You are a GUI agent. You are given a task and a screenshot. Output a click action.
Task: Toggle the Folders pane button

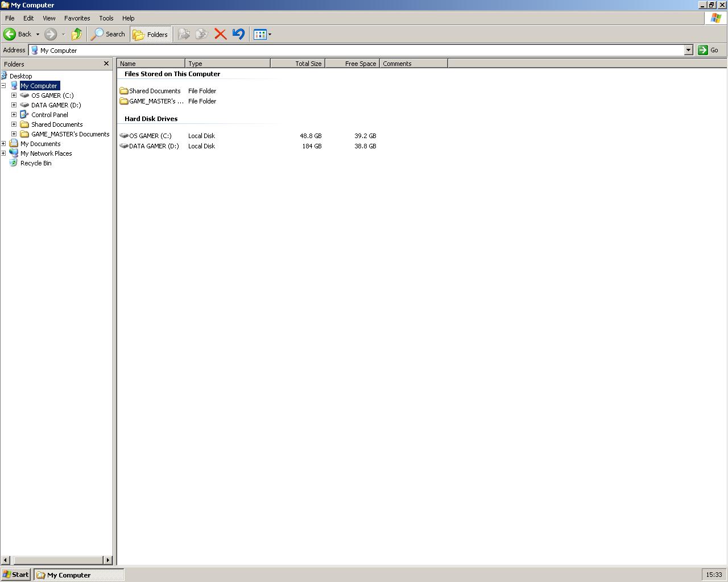[x=151, y=34]
